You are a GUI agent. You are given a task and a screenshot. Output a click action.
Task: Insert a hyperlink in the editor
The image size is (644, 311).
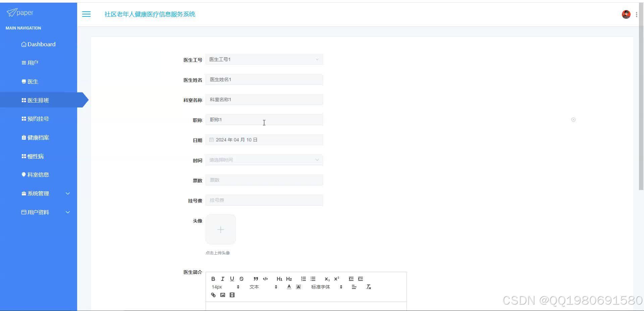click(213, 295)
